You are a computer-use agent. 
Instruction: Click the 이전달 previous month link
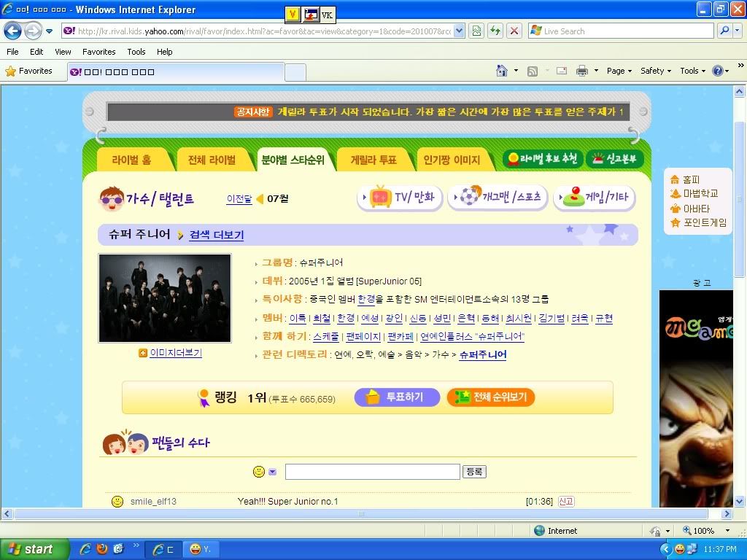239,199
